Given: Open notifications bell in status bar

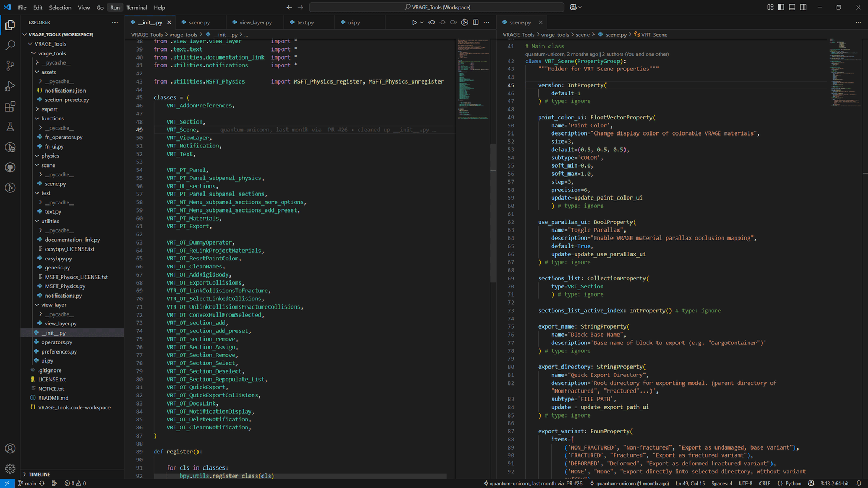Looking at the screenshot, I should [x=859, y=484].
